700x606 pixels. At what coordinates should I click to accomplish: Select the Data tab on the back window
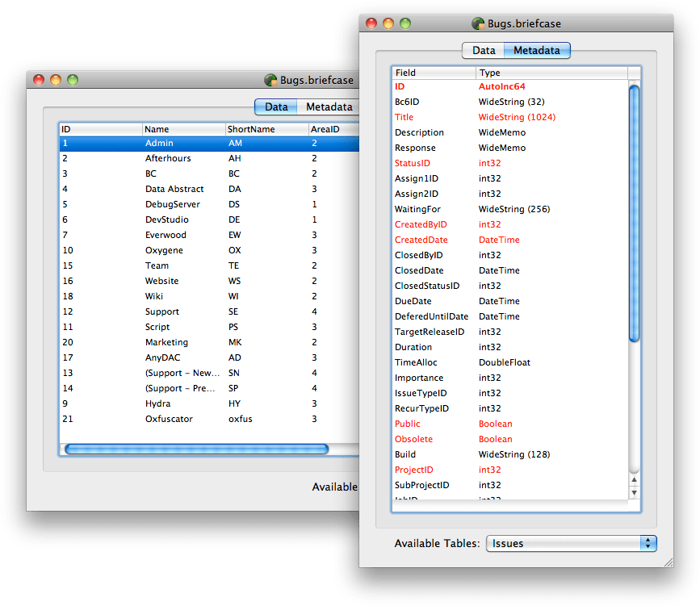click(275, 107)
